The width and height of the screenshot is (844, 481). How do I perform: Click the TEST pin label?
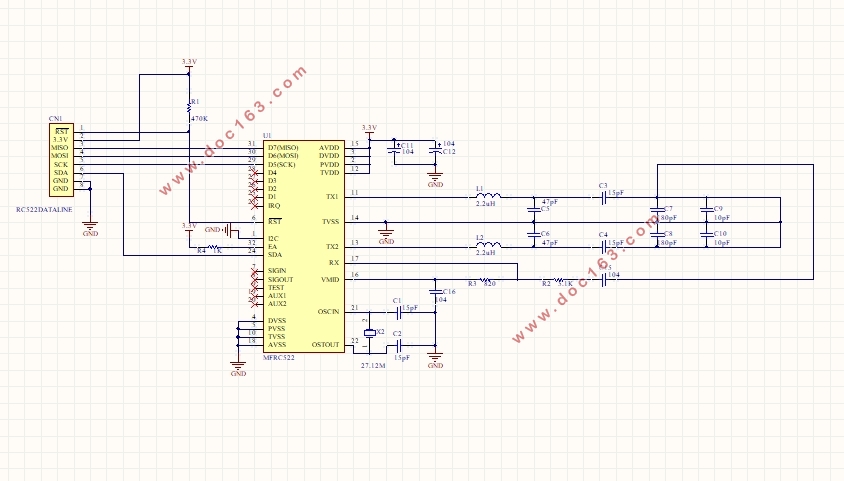[276, 288]
